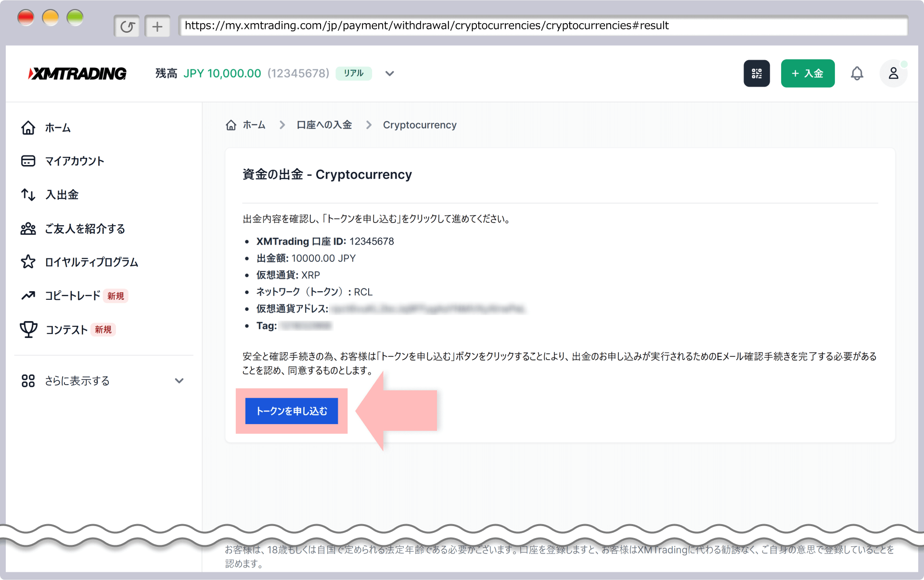Click the home icon in breadcrumb
Viewport: 924px width, 580px height.
pos(231,125)
